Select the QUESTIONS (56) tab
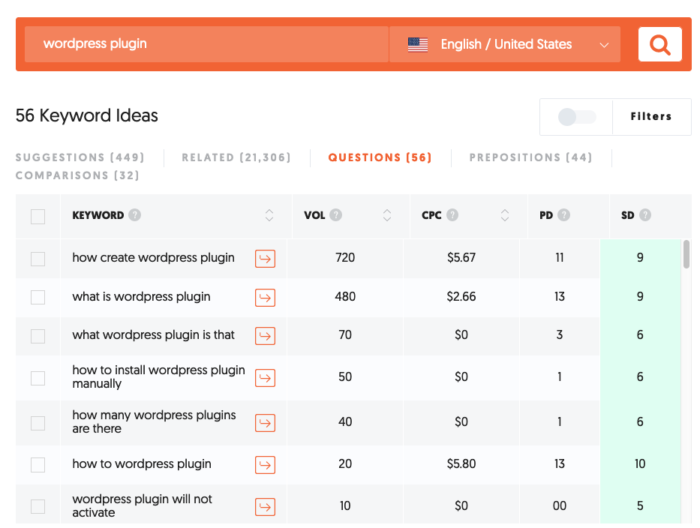Image resolution: width=700 pixels, height=528 pixels. [x=380, y=158]
